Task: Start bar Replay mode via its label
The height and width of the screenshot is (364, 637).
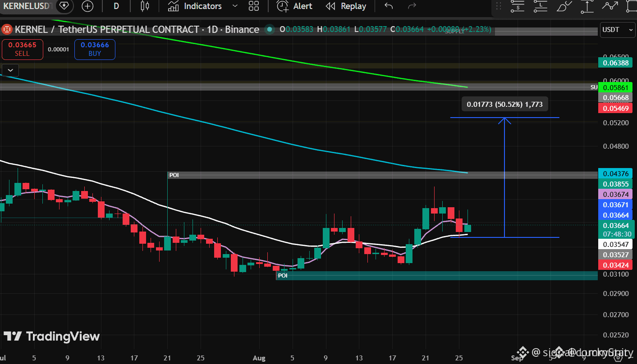Action: [x=353, y=6]
